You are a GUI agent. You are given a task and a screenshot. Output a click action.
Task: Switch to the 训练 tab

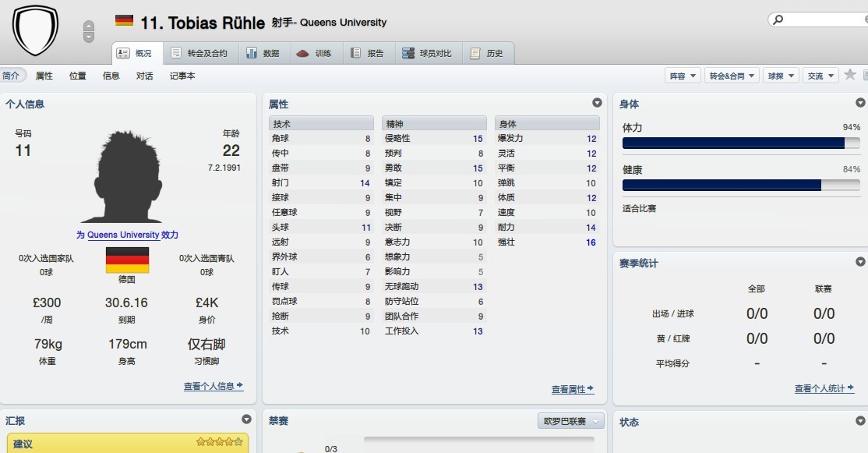pos(314,53)
